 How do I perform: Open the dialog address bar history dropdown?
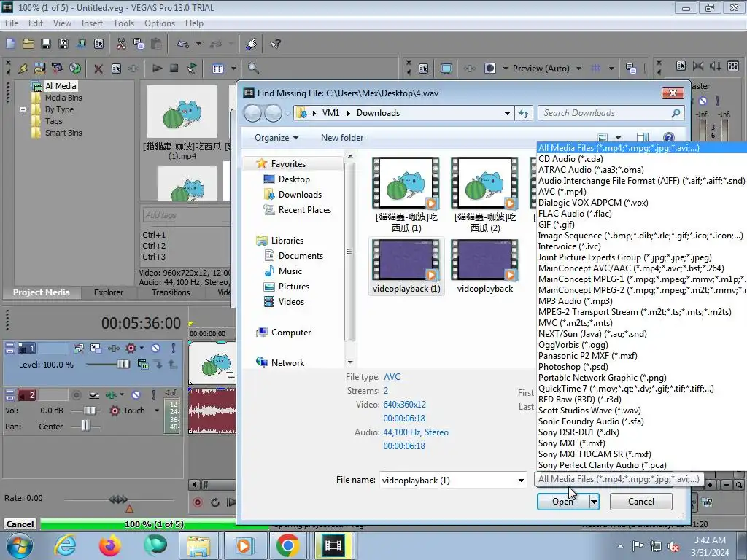point(508,113)
